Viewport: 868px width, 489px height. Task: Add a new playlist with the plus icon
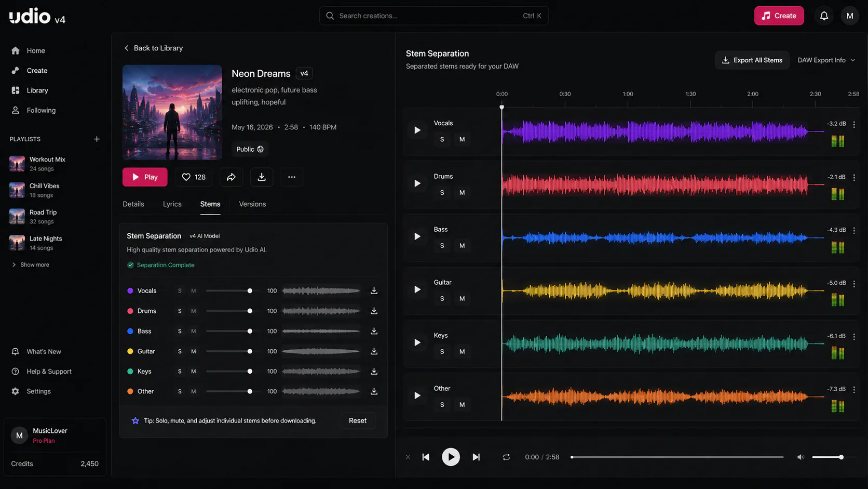pos(97,139)
